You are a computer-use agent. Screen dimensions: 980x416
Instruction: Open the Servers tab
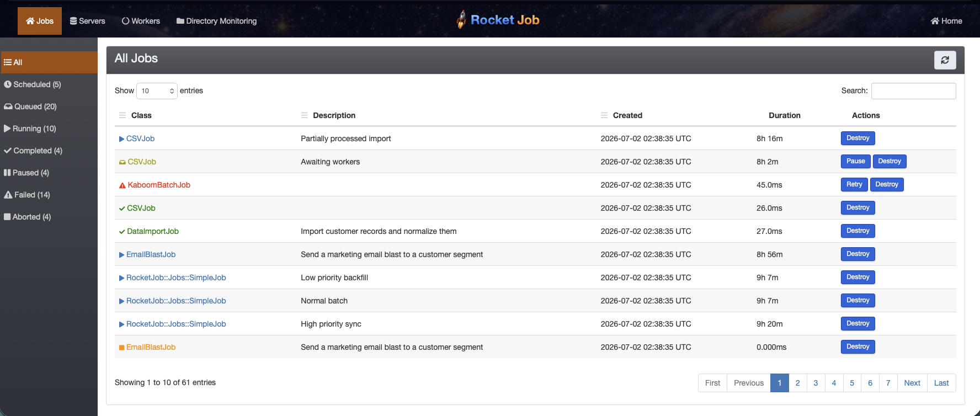87,21
